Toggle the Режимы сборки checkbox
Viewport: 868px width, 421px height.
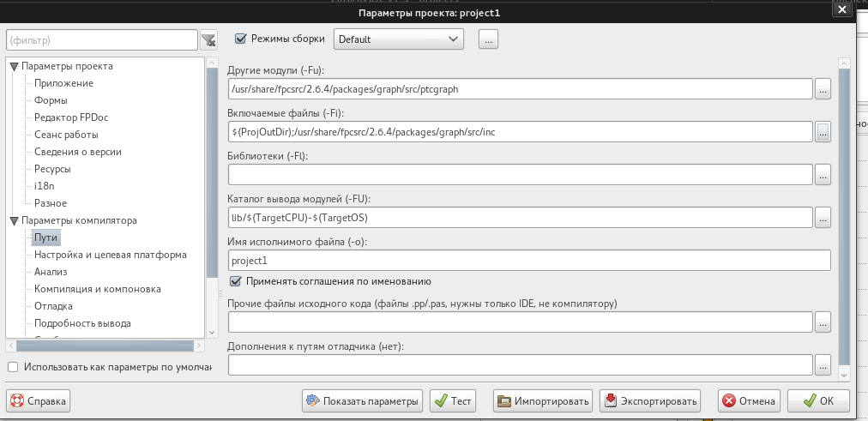pyautogui.click(x=240, y=39)
